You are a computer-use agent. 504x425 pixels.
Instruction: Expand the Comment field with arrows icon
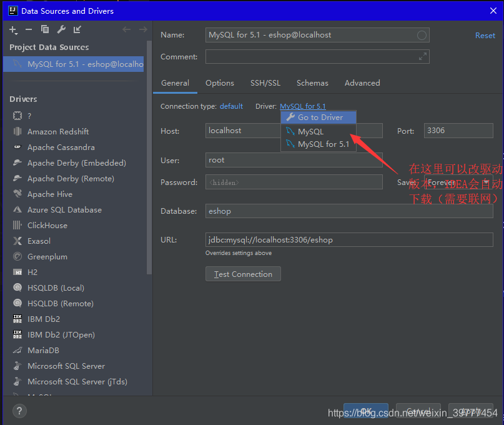423,57
